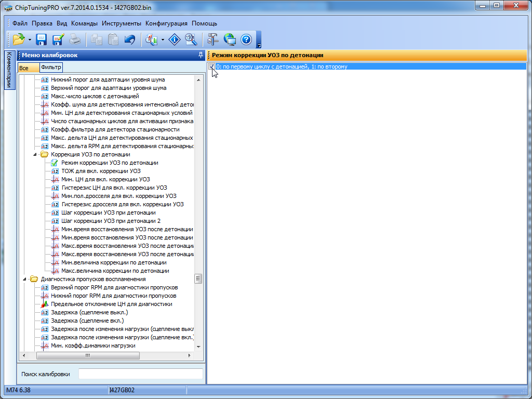
Task: Switch to the Фильтр tab
Action: (x=51, y=68)
